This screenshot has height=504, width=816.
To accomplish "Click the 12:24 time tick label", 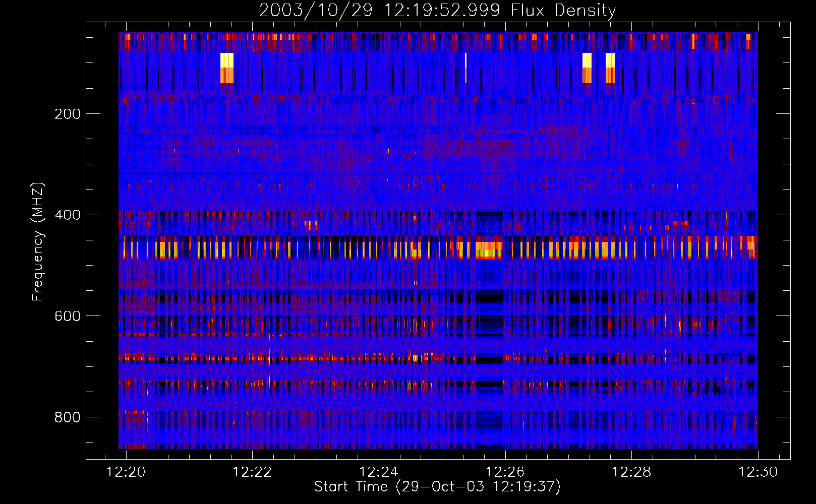I will pos(379,472).
